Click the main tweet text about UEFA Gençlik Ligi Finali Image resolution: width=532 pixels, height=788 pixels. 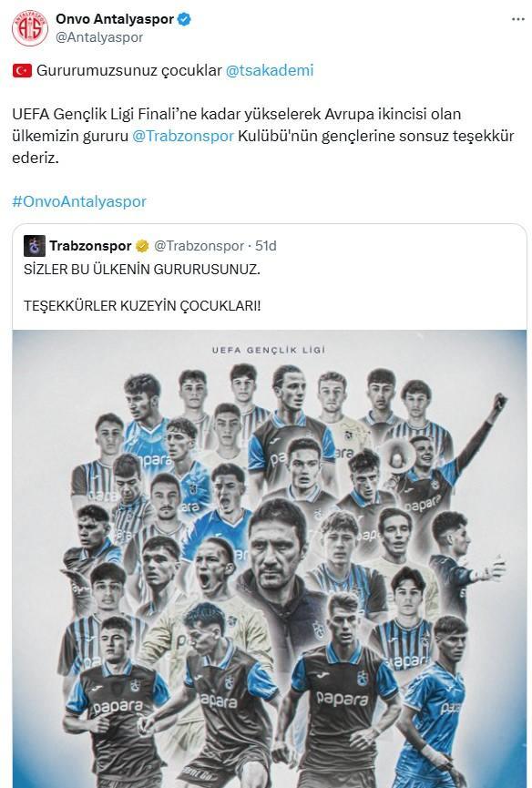coord(262,136)
